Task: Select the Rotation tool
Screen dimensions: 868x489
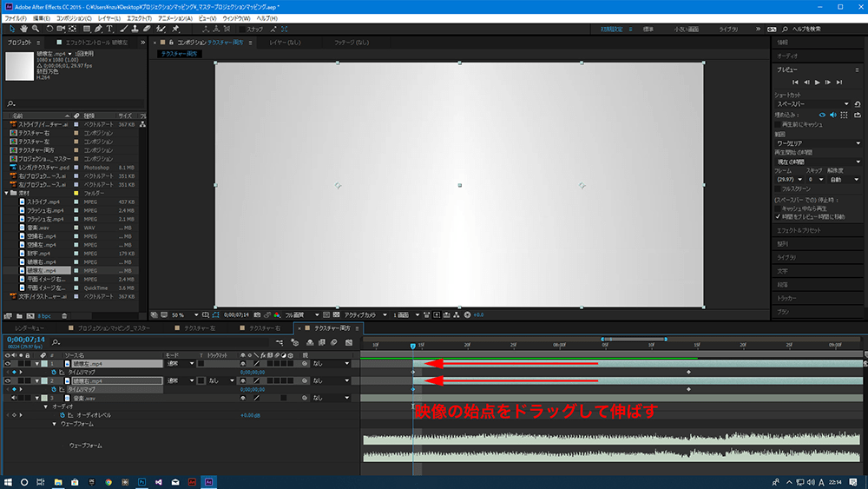Action: [x=49, y=29]
